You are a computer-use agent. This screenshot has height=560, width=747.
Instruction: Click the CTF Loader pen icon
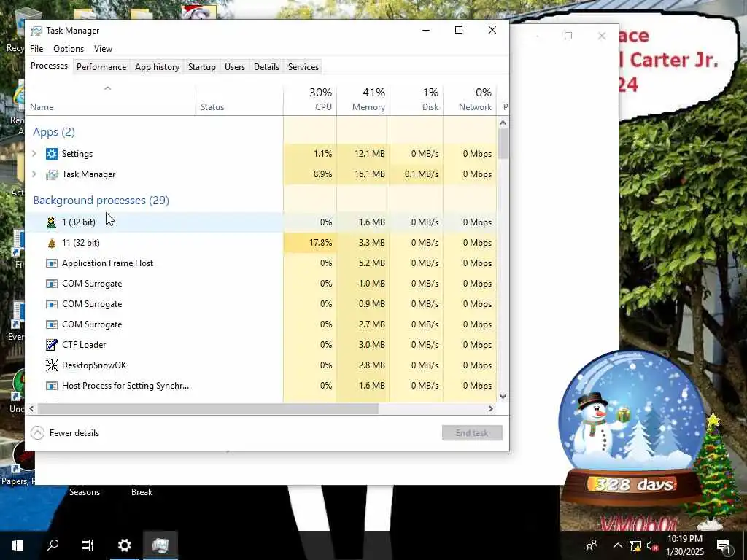52,345
